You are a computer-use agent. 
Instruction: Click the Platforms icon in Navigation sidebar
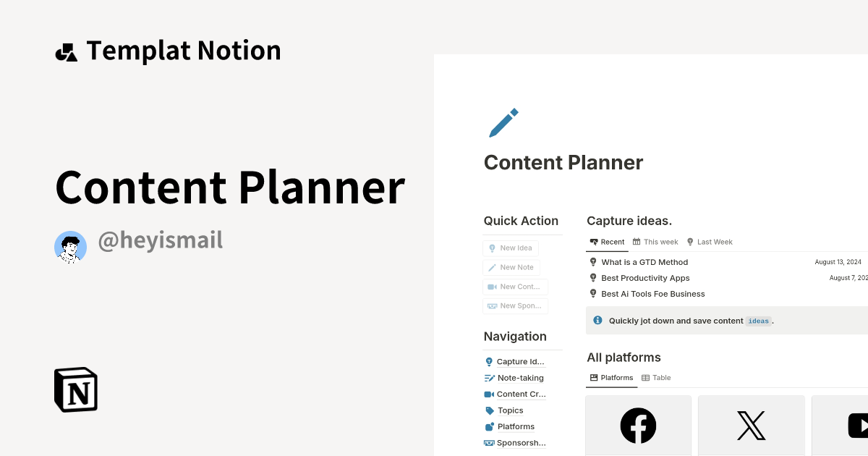(x=488, y=426)
